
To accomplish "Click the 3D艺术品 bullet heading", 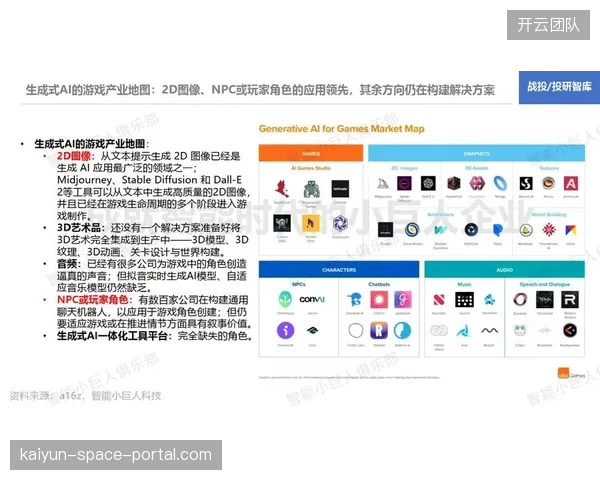I will point(80,228).
